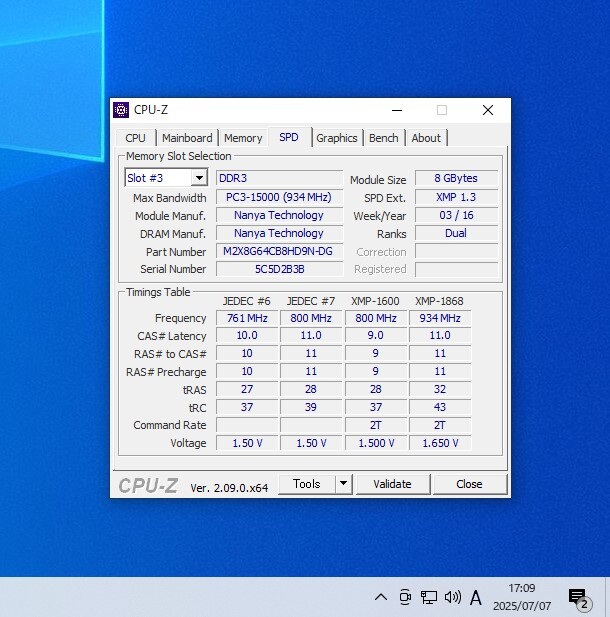Viewport: 610px width, 617px height.
Task: Click the Close button at bottom
Action: (x=469, y=484)
